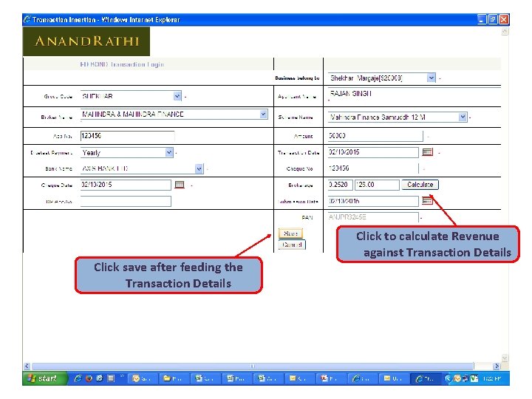
Task: Click the Cancel button
Action: point(292,245)
